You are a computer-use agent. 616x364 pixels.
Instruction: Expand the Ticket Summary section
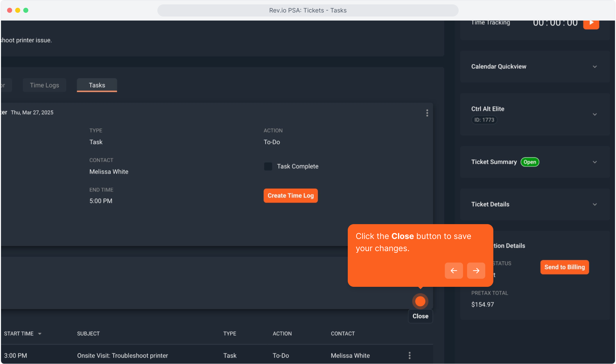[594, 162]
